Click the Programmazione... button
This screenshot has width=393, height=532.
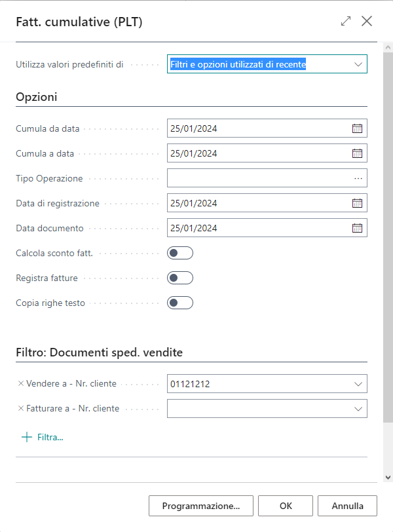point(200,506)
